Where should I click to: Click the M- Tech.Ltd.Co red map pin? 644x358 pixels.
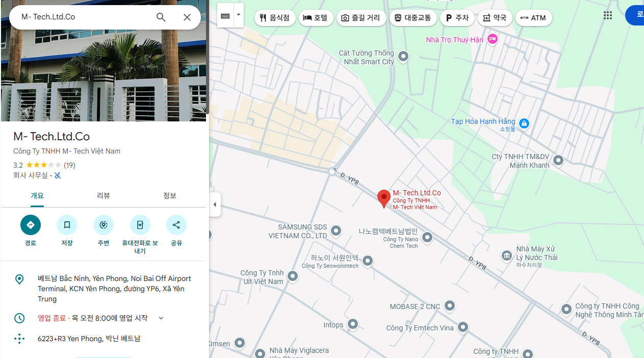(384, 198)
